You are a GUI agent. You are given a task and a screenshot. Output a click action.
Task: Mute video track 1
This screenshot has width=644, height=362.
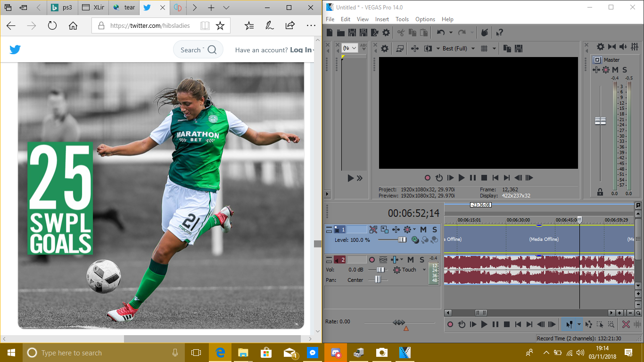click(423, 230)
